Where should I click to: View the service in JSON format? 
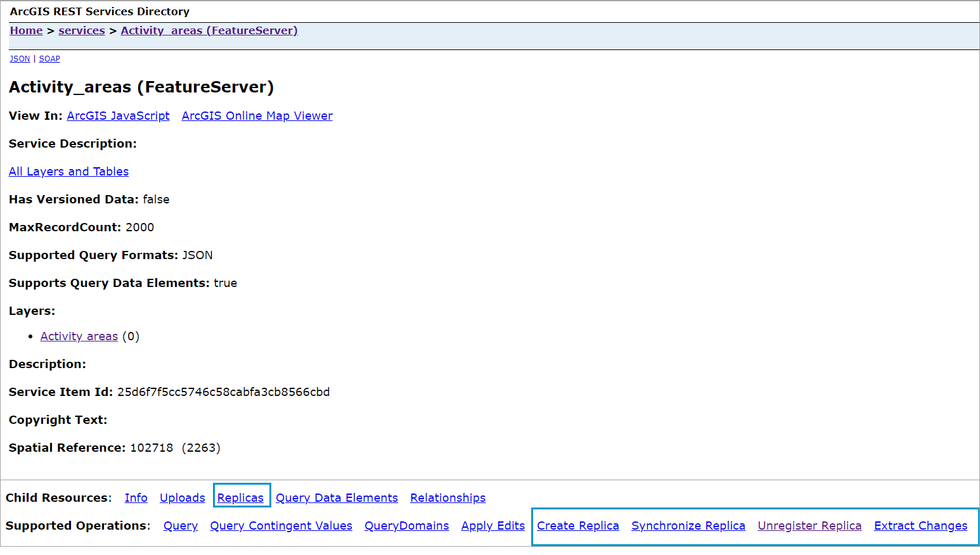click(19, 58)
